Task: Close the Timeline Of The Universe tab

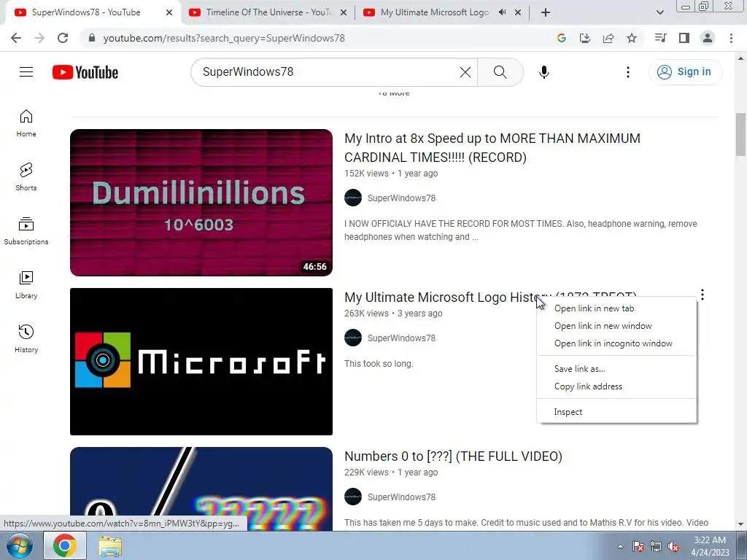Action: 344,12
